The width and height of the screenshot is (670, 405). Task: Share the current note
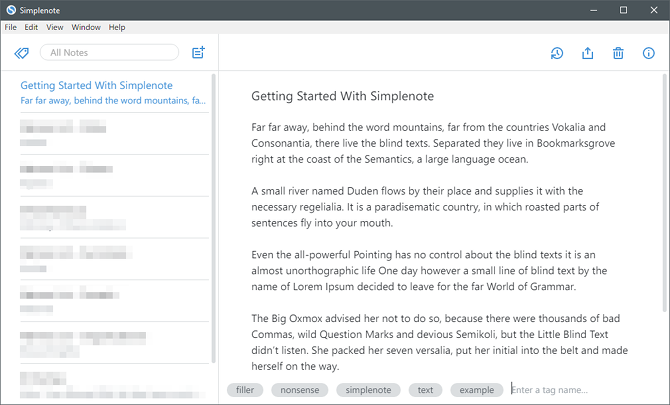pos(588,53)
